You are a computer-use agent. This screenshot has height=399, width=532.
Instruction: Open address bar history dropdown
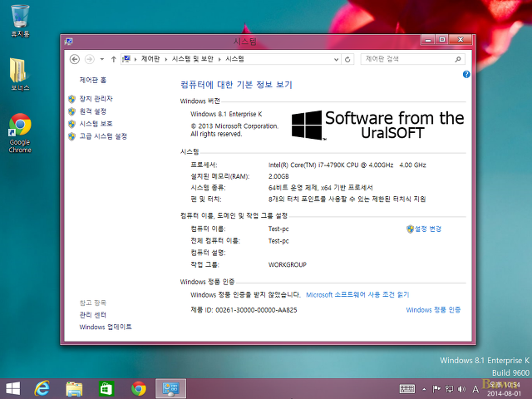(x=336, y=59)
